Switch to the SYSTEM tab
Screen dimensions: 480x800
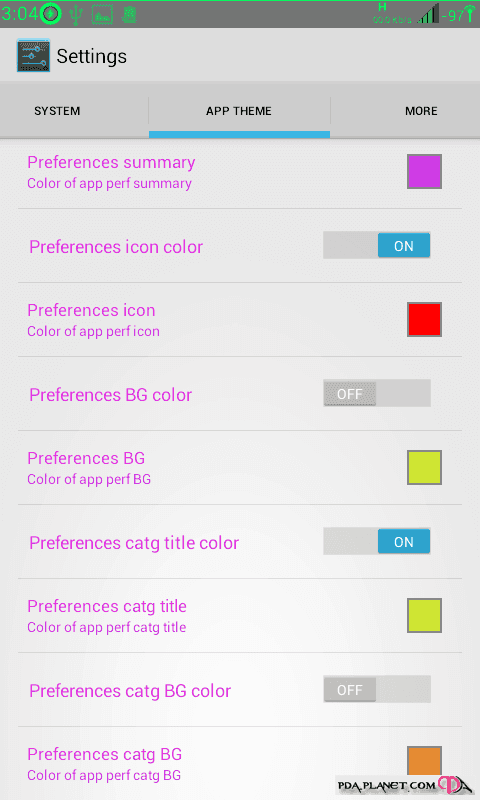57,111
